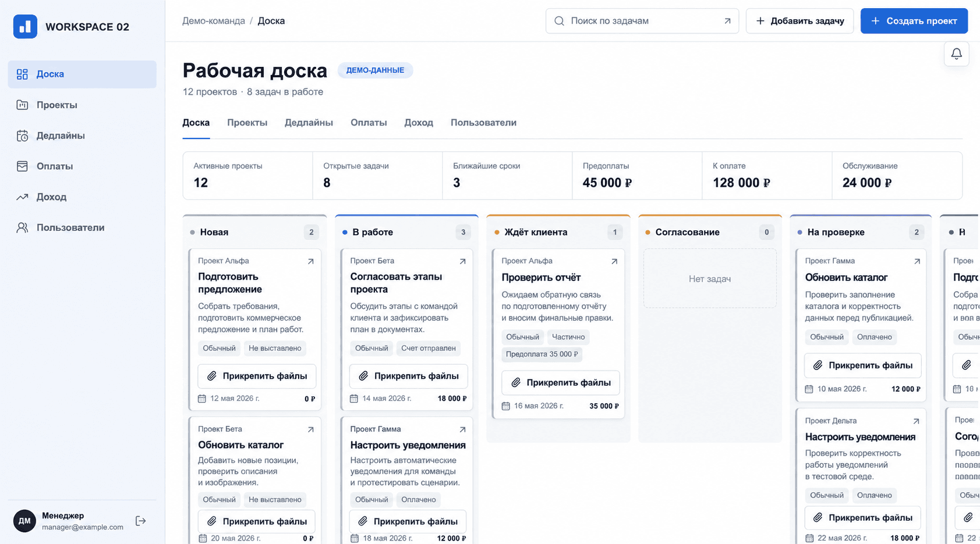
Task: Click the Ждёт клиента column header
Action: (x=558, y=232)
